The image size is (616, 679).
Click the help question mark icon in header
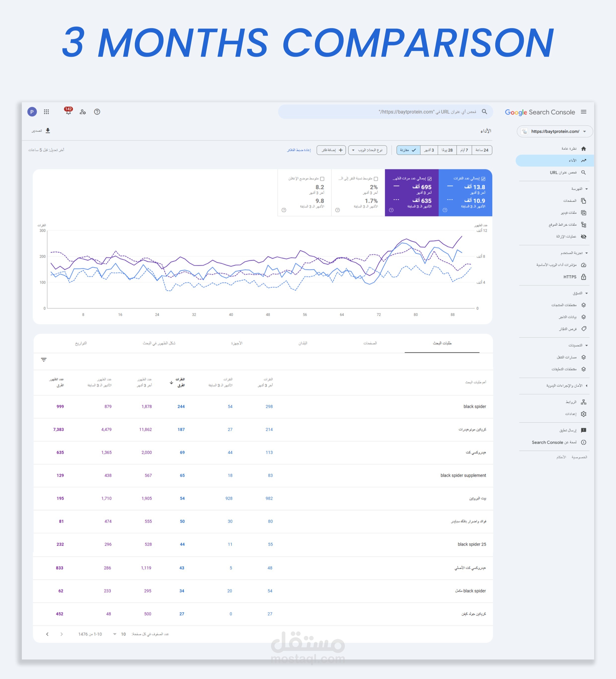[x=97, y=112]
